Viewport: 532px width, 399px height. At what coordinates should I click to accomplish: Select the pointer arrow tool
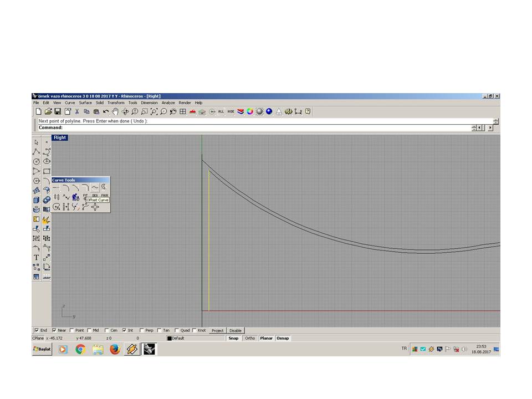pos(37,142)
